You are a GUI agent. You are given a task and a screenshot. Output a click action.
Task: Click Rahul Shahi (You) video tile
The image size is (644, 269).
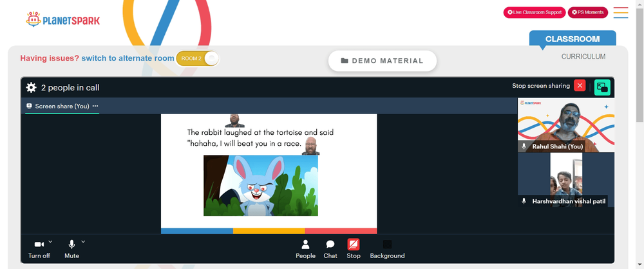tap(566, 125)
